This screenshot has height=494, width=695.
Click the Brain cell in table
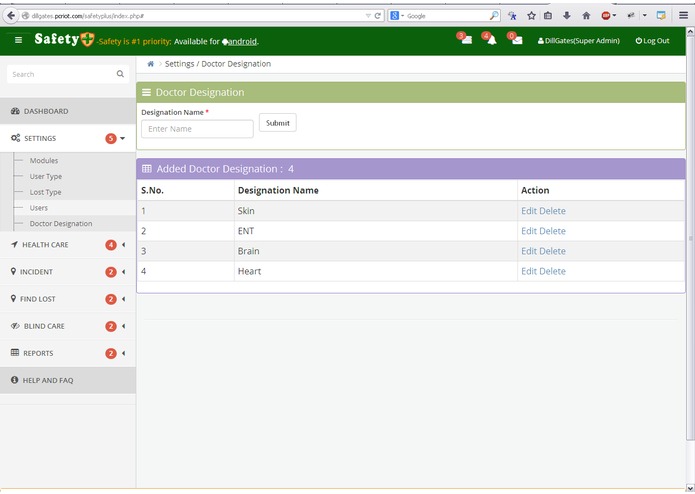[376, 251]
